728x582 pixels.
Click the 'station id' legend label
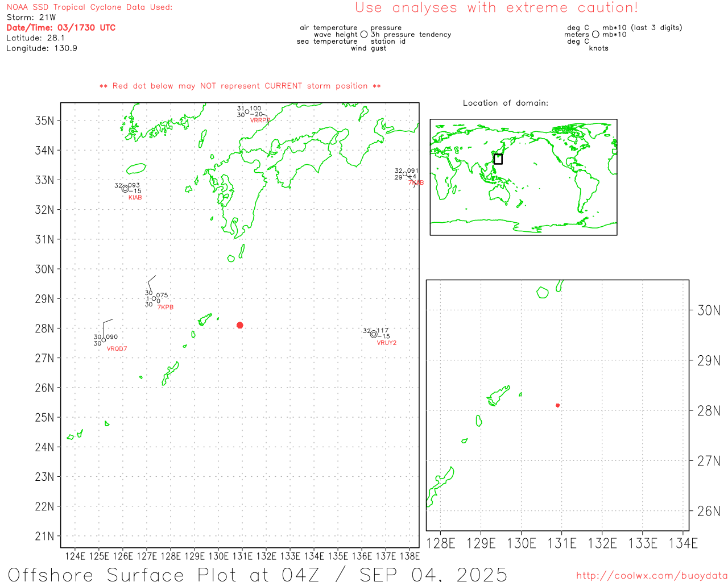pyautogui.click(x=388, y=41)
